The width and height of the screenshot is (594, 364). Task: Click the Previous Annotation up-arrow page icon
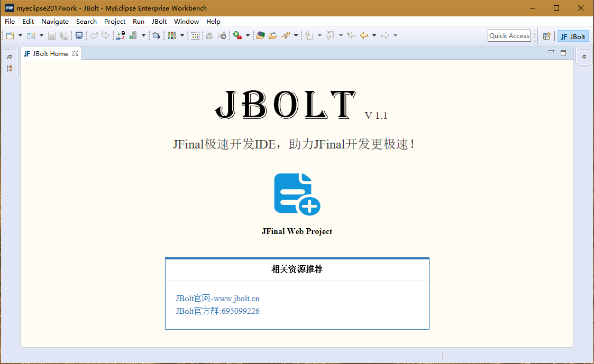click(x=331, y=35)
